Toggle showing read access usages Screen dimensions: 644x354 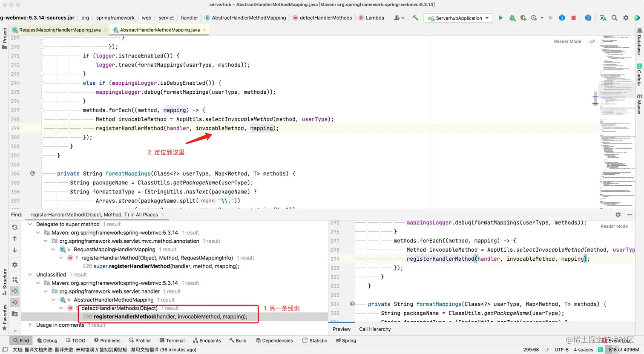click(x=15, y=291)
